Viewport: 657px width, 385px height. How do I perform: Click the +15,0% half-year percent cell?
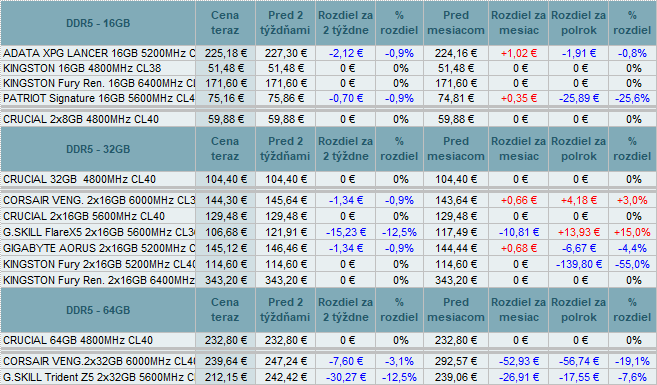[632, 232]
